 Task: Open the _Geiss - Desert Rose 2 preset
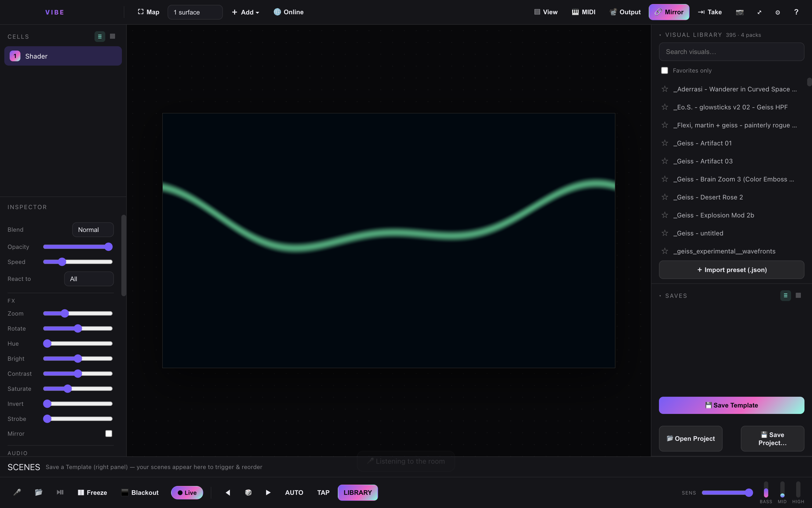click(708, 197)
